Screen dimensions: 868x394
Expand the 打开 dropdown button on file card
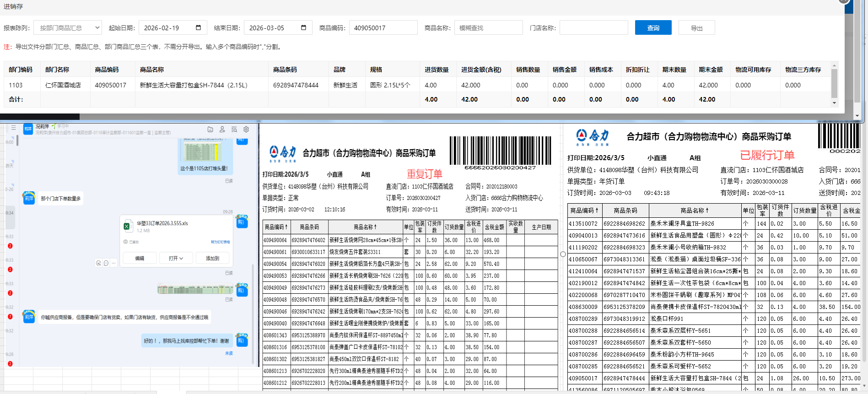176,259
